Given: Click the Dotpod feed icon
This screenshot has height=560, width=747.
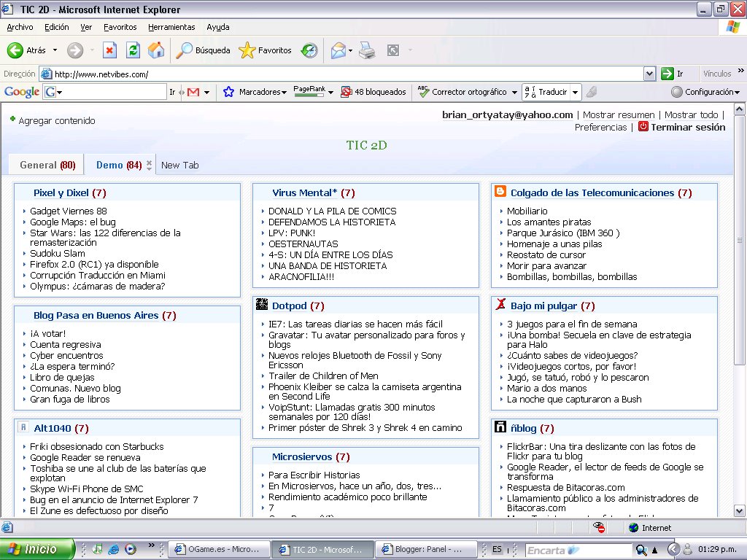Looking at the screenshot, I should tap(262, 304).
